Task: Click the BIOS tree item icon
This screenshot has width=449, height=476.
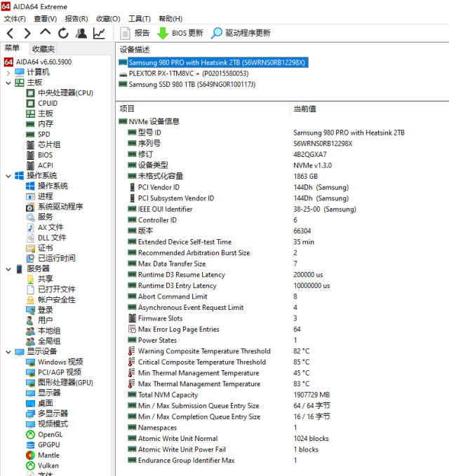Action: (30, 155)
